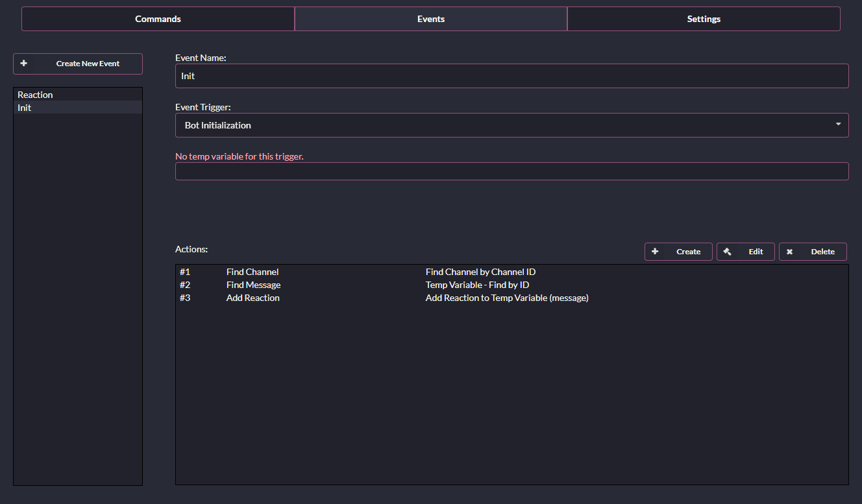This screenshot has height=504, width=862.
Task: Click the Delete button to remove an action
Action: [x=813, y=252]
